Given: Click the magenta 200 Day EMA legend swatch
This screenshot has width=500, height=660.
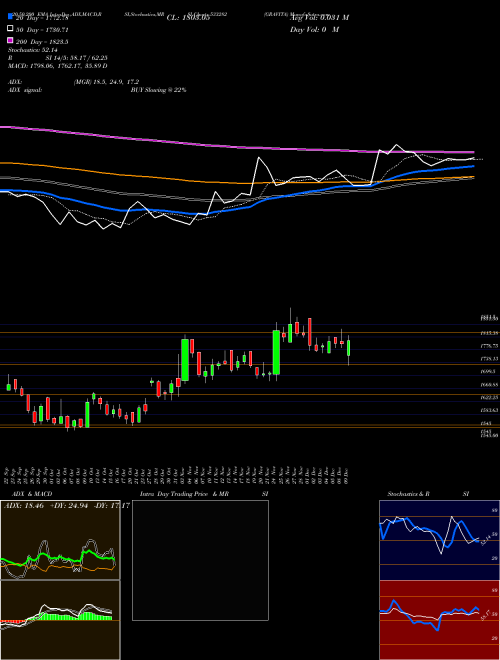Looking at the screenshot, I should (11, 40).
